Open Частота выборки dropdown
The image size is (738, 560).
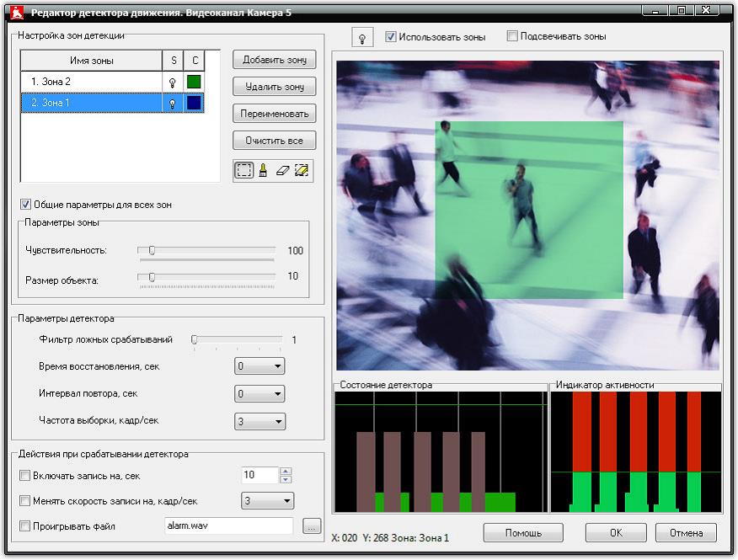[259, 421]
